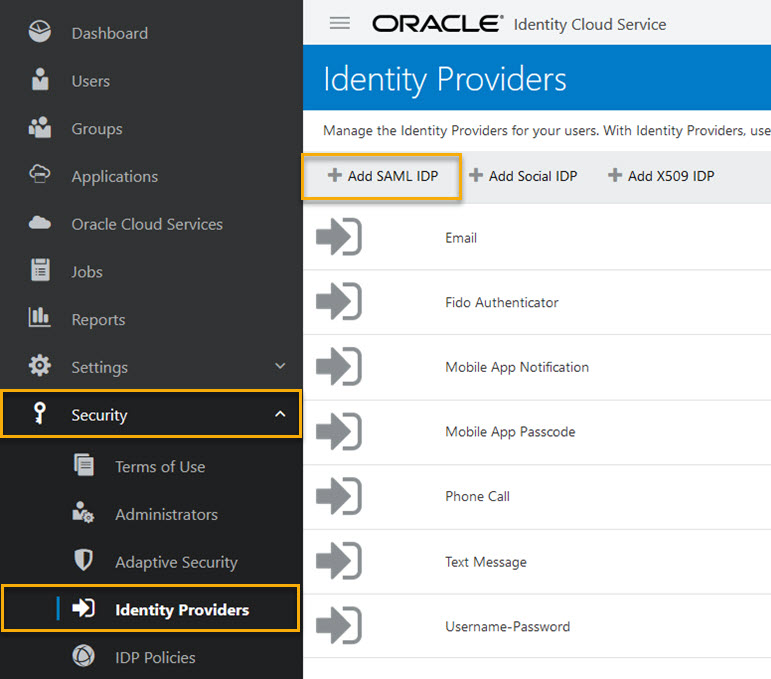Collapse the Security section chevron
This screenshot has height=679, width=771.
[280, 414]
